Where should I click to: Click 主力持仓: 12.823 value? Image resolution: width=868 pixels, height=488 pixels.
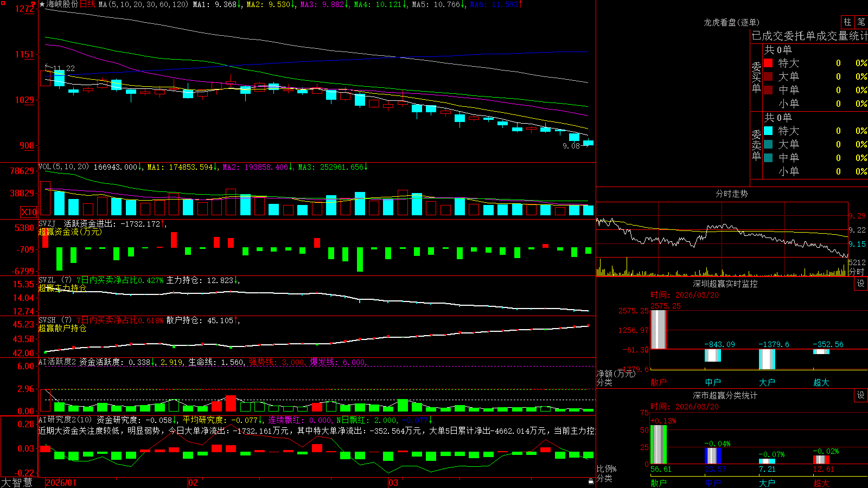201,280
